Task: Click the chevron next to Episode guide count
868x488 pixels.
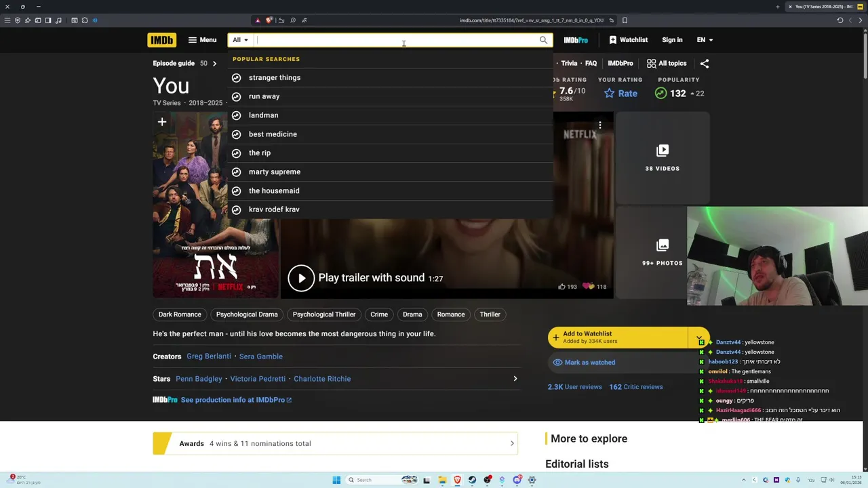Action: tap(214, 63)
